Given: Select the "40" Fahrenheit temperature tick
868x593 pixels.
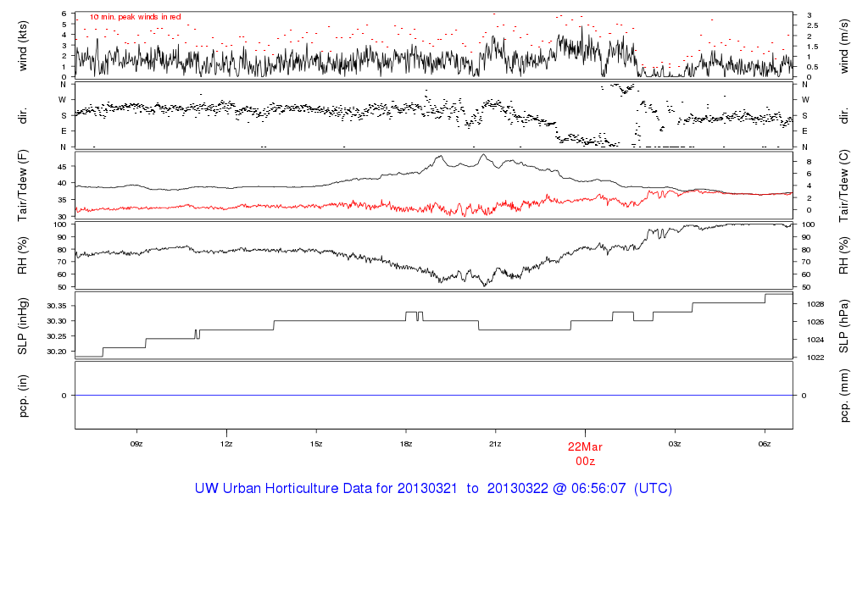Looking at the screenshot, I should (x=62, y=183).
